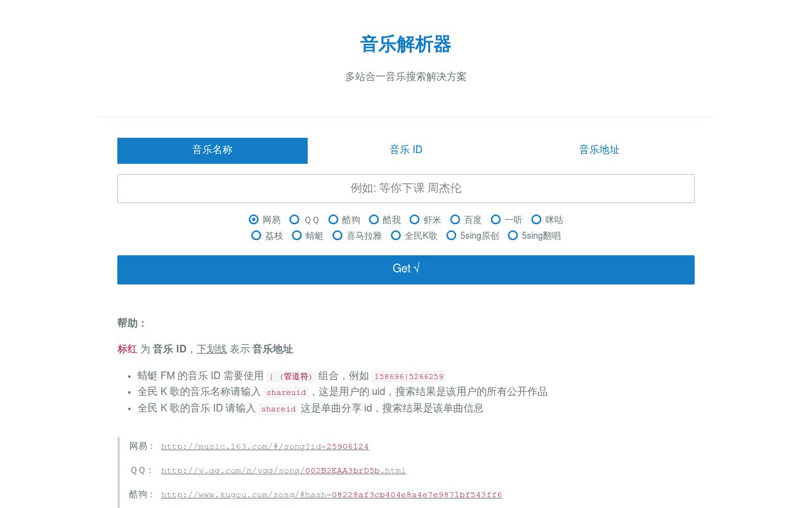The image size is (812, 508).
Task: Select the 一听 radio option
Action: (x=495, y=220)
